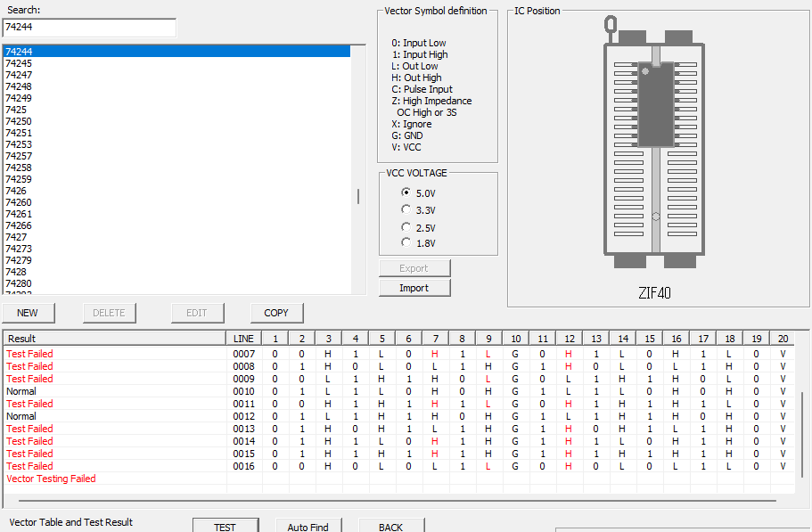Select result row for line 0007

(398, 354)
